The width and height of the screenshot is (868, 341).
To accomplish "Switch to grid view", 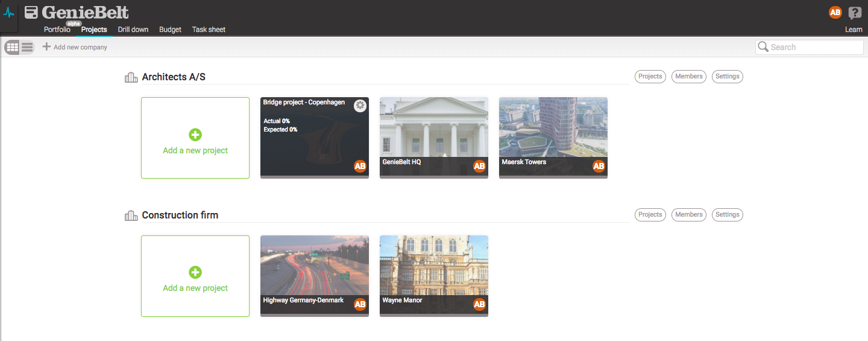I will (x=12, y=47).
